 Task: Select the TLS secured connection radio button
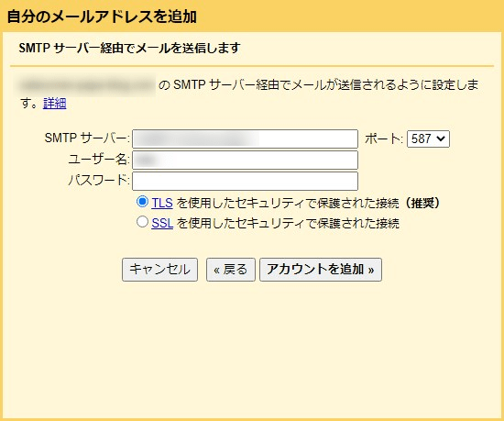[142, 202]
